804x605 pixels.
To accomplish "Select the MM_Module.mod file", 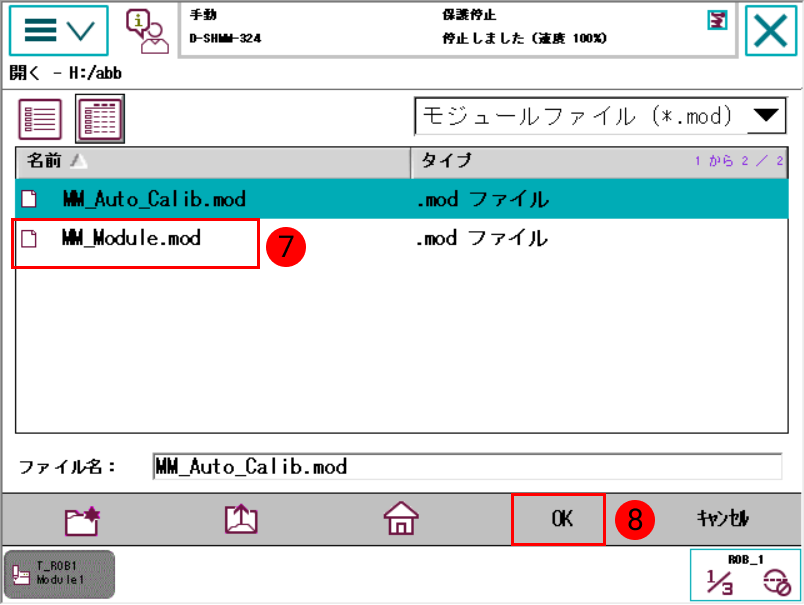I will (401, 238).
